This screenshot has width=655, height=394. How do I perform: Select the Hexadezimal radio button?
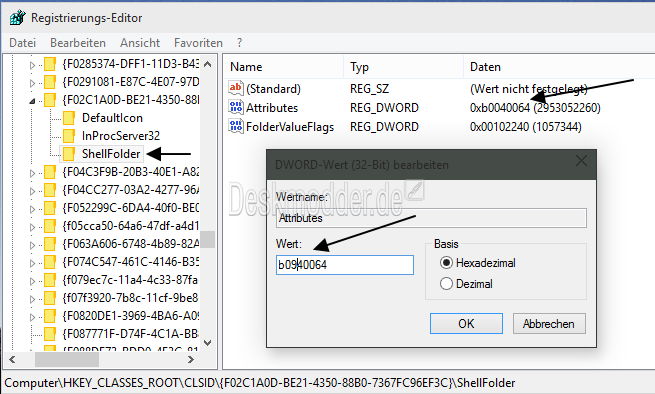446,263
